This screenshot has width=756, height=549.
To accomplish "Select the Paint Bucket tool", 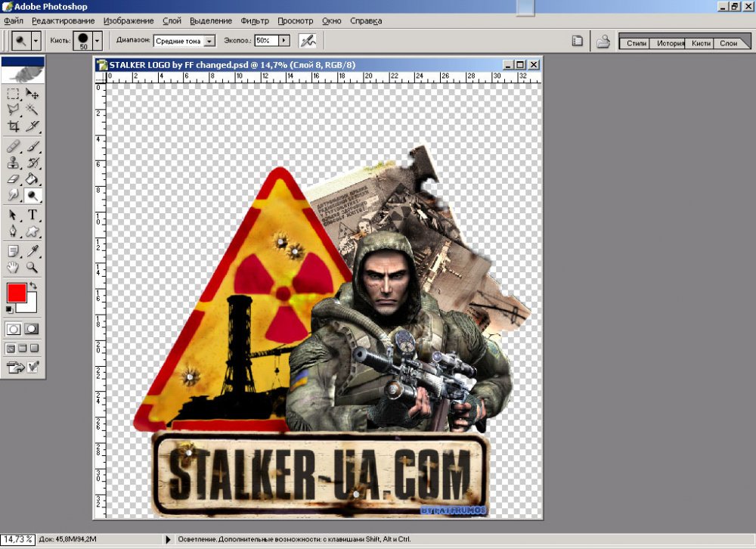I will click(x=32, y=179).
